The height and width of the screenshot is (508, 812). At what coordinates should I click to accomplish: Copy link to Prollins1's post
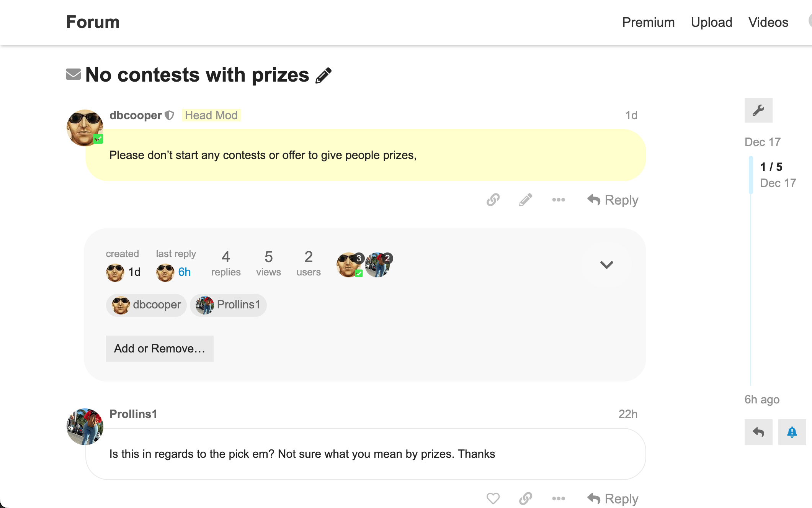[x=526, y=498]
